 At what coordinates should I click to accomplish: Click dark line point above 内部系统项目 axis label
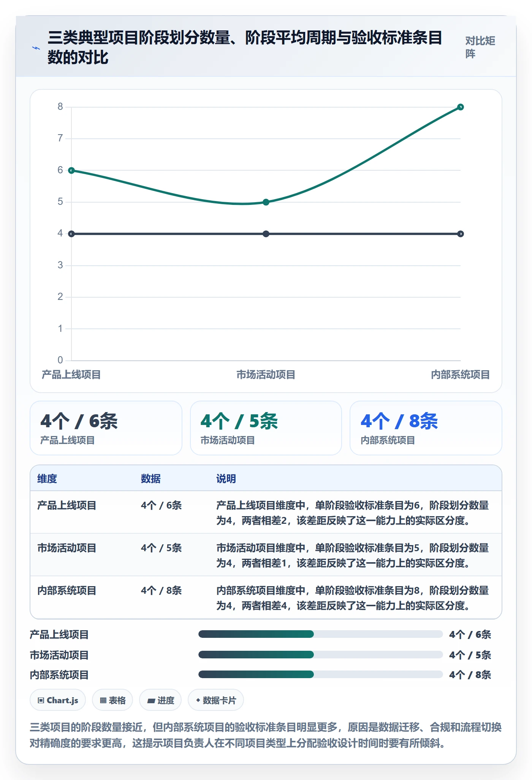461,234
